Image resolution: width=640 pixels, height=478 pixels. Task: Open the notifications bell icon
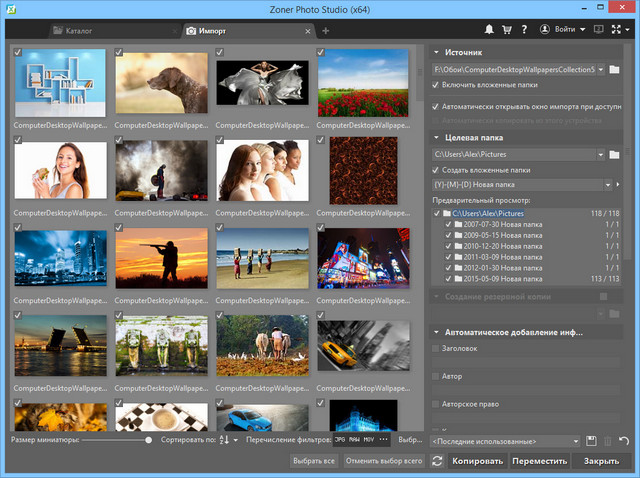(489, 30)
